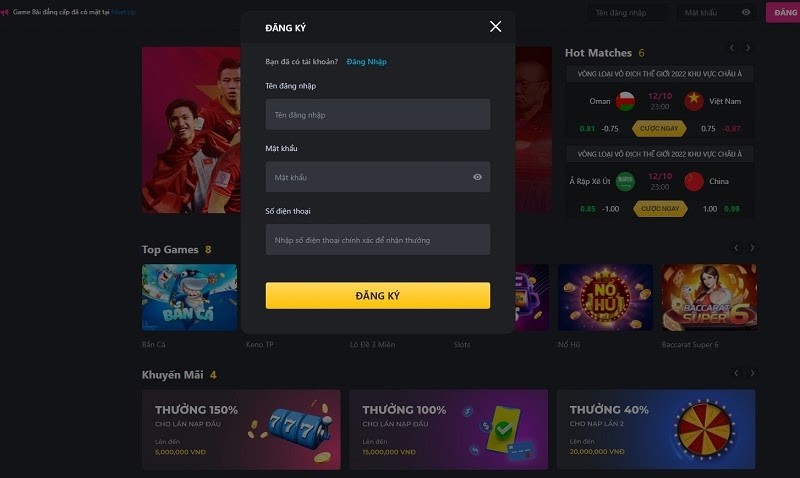
Task: Click CƯỢC NGAY for Ả Rập Xê Út vs China
Action: click(660, 209)
